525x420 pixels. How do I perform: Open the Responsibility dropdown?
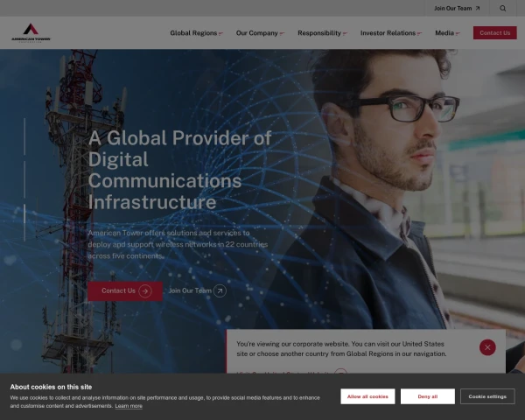tap(322, 33)
